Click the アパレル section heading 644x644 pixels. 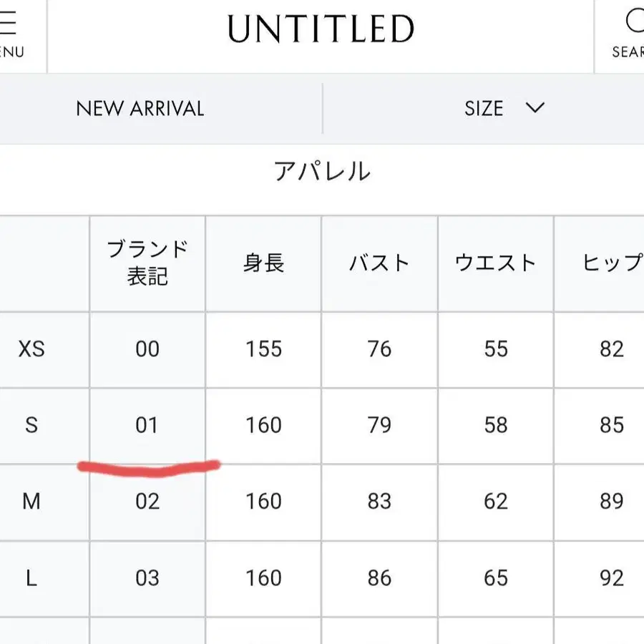click(322, 172)
